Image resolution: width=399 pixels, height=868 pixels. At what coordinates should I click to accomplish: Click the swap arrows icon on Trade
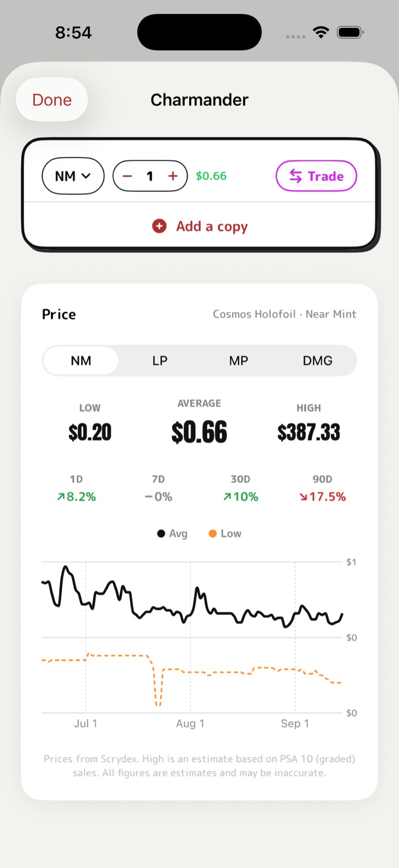296,176
